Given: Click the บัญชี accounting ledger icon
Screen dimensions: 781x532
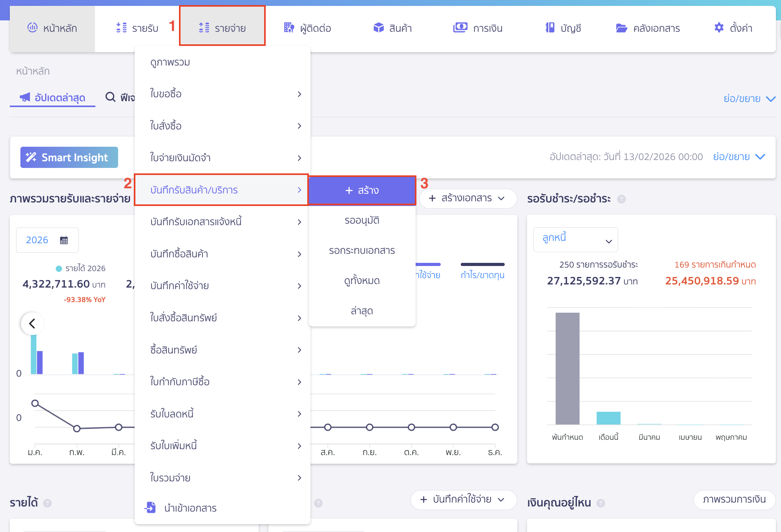Looking at the screenshot, I should click(551, 27).
